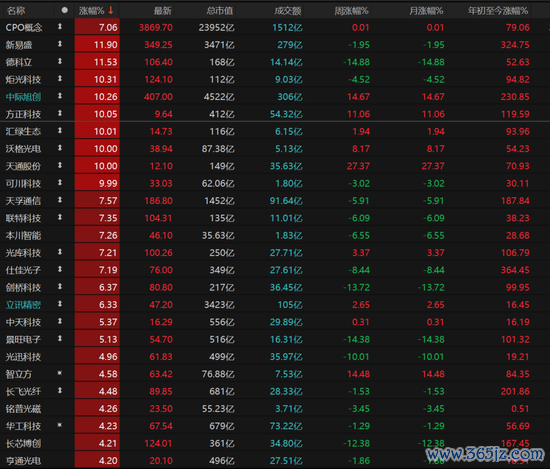
Task: Click the marker icon beside 立讯精密
Action: pos(60,304)
